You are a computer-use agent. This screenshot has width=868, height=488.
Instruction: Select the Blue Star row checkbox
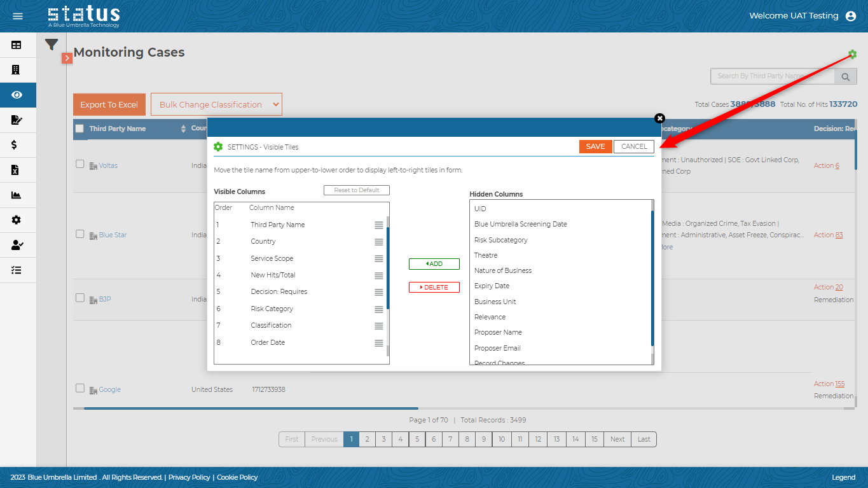pos(80,234)
